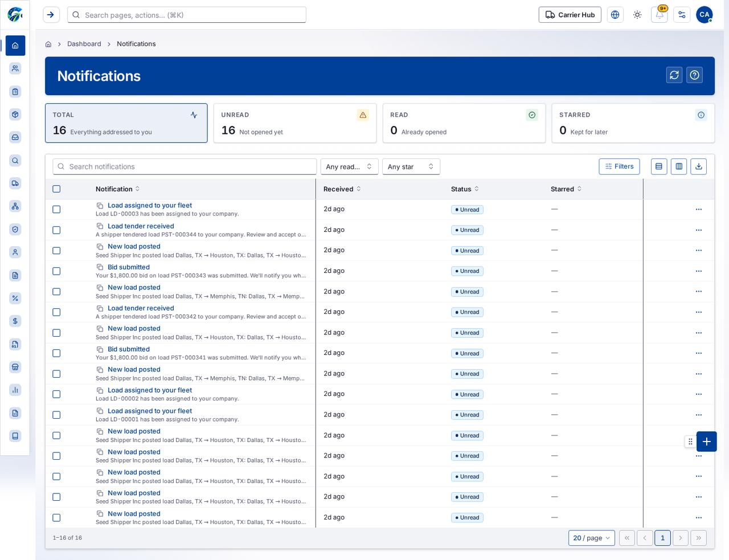Select checkbox for first Bid submitted row
Image resolution: width=729 pixels, height=560 pixels.
coord(56,271)
